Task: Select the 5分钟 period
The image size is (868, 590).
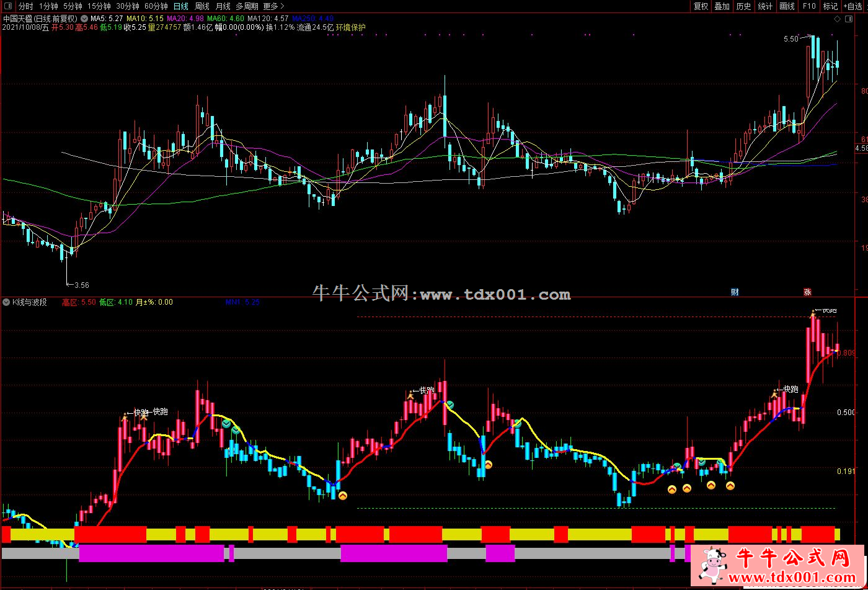Action: (73, 6)
